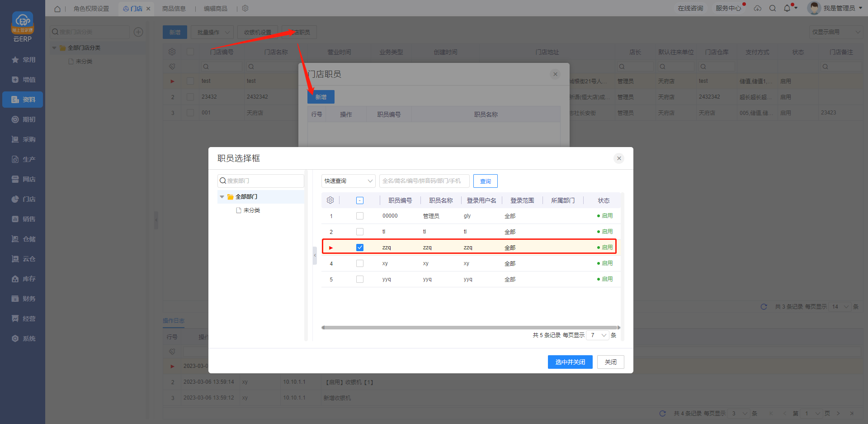Screen dimensions: 868x424
Task: Refresh the store list records
Action: pyautogui.click(x=764, y=307)
